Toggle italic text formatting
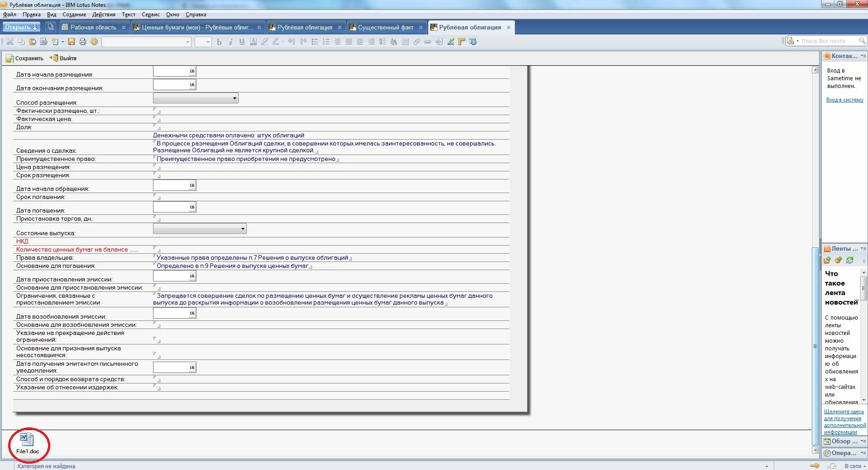 pos(230,42)
